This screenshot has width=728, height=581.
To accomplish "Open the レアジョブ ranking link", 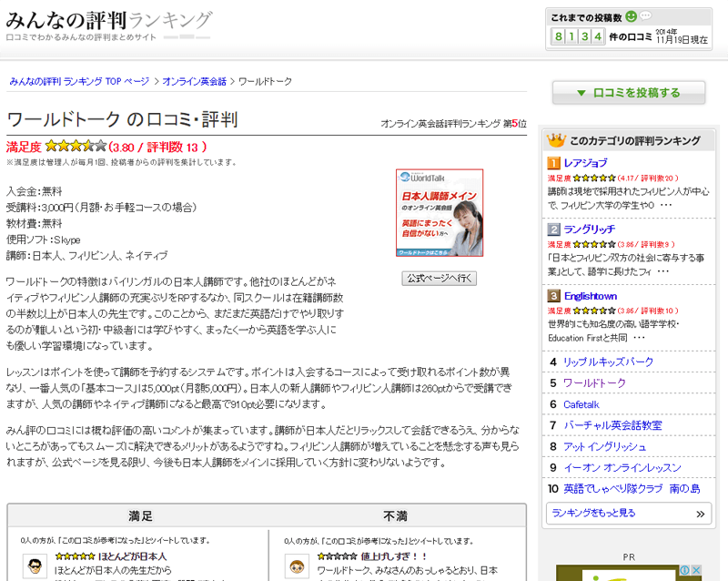I will (x=585, y=163).
